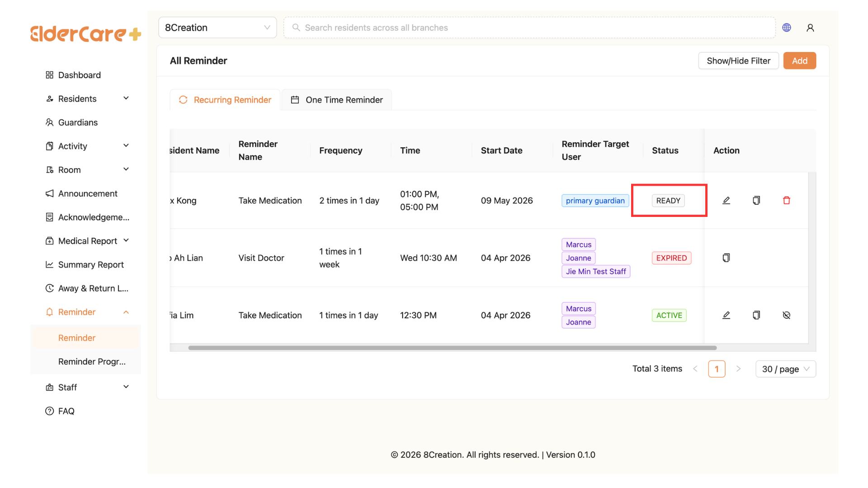Click the Jie Min Test Staff tag
This screenshot has height=488, width=868.
coord(596,272)
